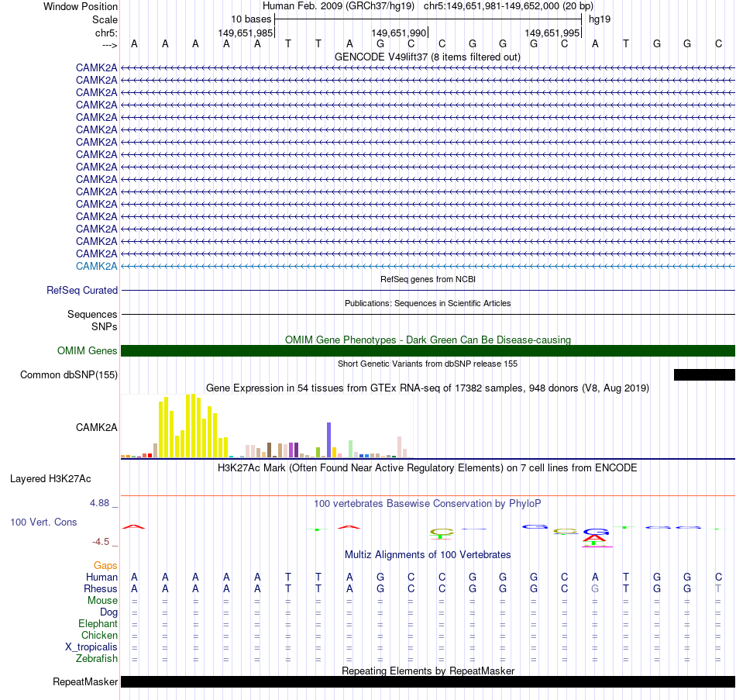The height and width of the screenshot is (700, 736).
Task: Open the OMIM Genes track label
Action: click(88, 350)
